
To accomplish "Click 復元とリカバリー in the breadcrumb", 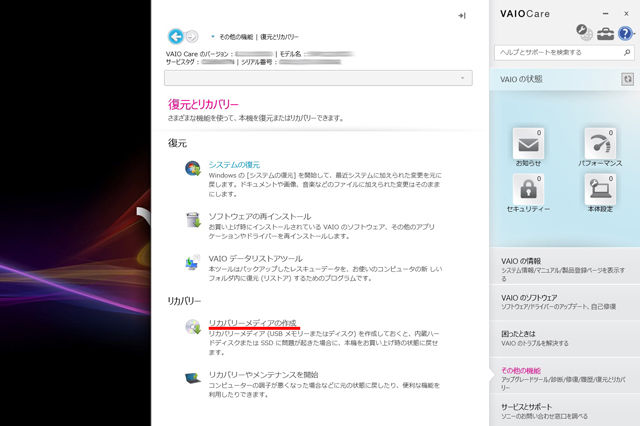I will (x=279, y=37).
